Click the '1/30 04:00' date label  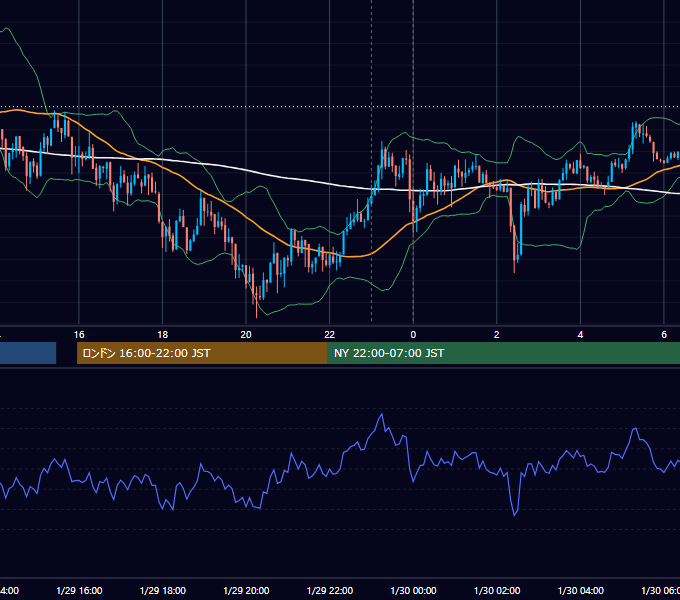click(581, 590)
